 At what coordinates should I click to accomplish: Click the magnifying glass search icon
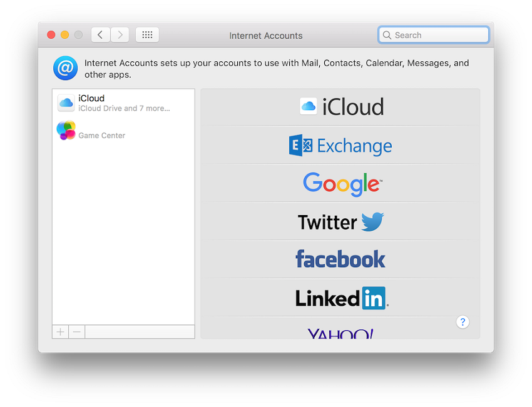click(387, 35)
